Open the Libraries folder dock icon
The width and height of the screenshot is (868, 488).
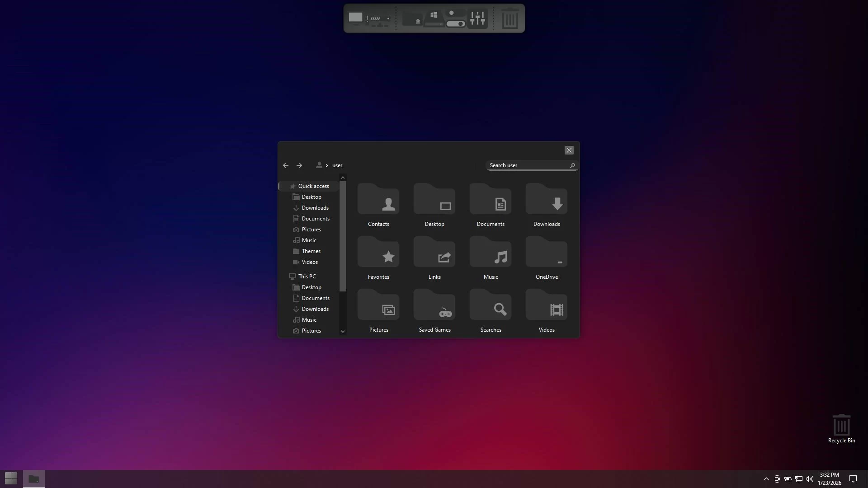412,19
